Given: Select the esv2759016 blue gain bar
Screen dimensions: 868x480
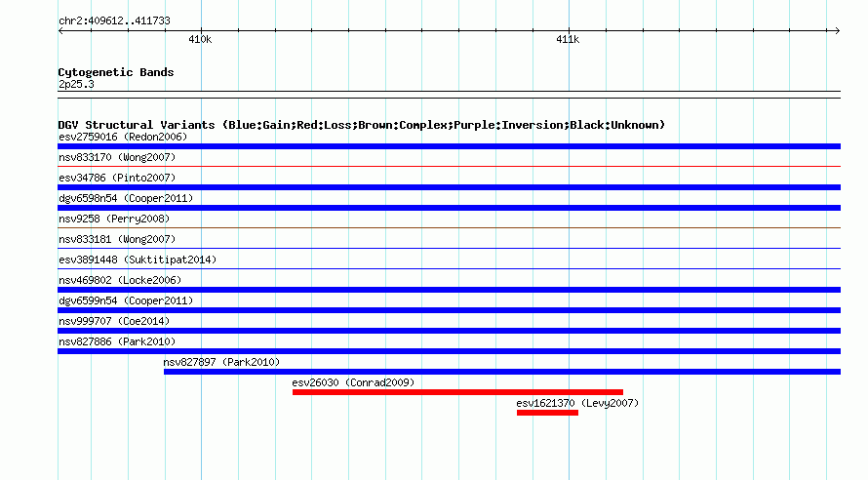Looking at the screenshot, I should pyautogui.click(x=449, y=146).
